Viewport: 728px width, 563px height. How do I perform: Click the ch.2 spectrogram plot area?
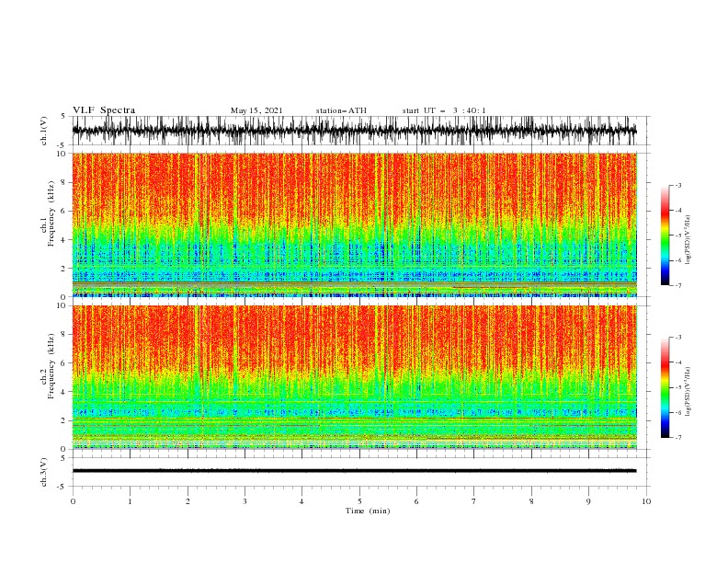click(x=355, y=377)
